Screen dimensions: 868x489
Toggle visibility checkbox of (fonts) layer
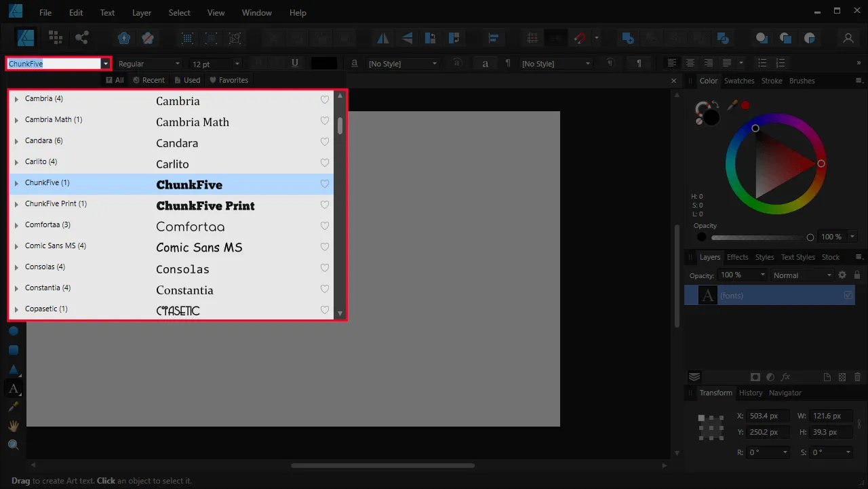click(x=848, y=295)
